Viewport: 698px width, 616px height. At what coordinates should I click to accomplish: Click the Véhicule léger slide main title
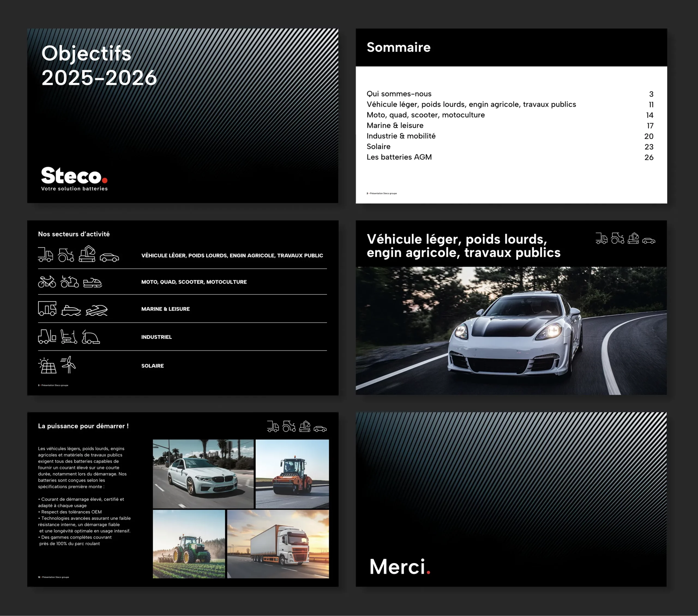coord(464,246)
